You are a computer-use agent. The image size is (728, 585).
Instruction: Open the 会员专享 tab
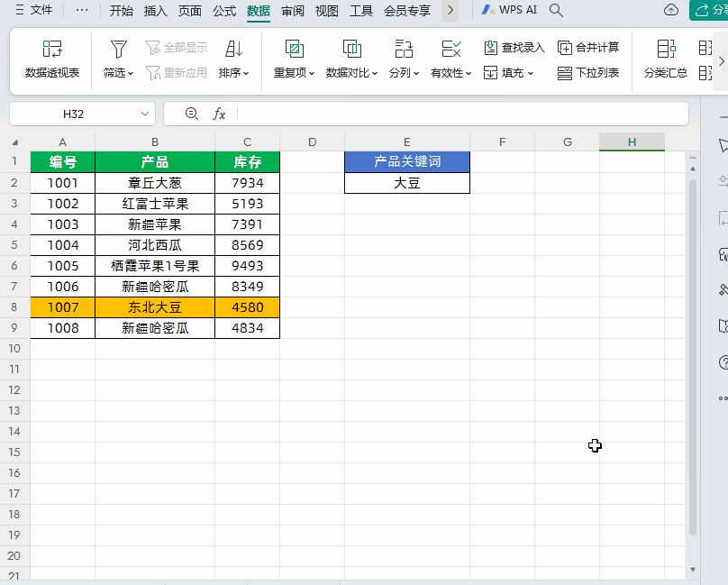[x=407, y=11]
